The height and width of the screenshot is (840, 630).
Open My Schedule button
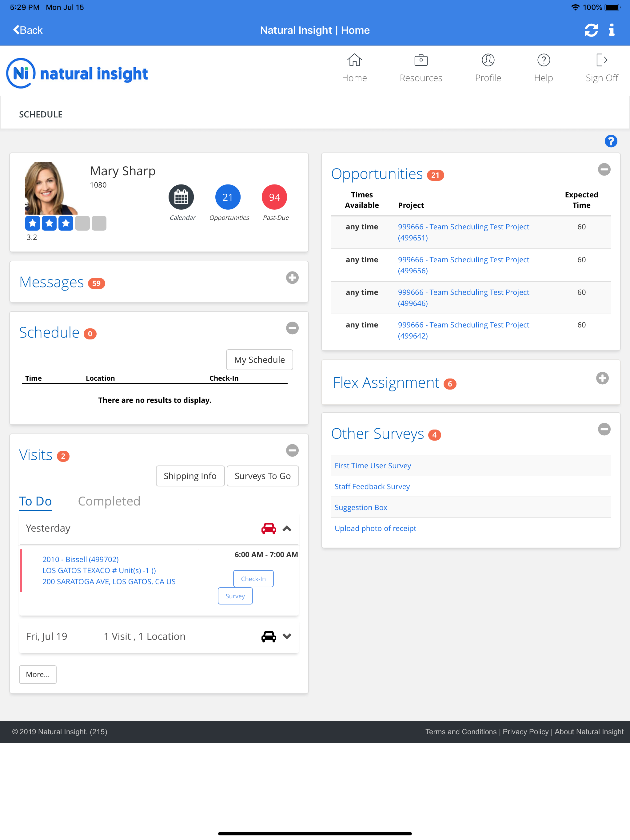click(x=260, y=360)
